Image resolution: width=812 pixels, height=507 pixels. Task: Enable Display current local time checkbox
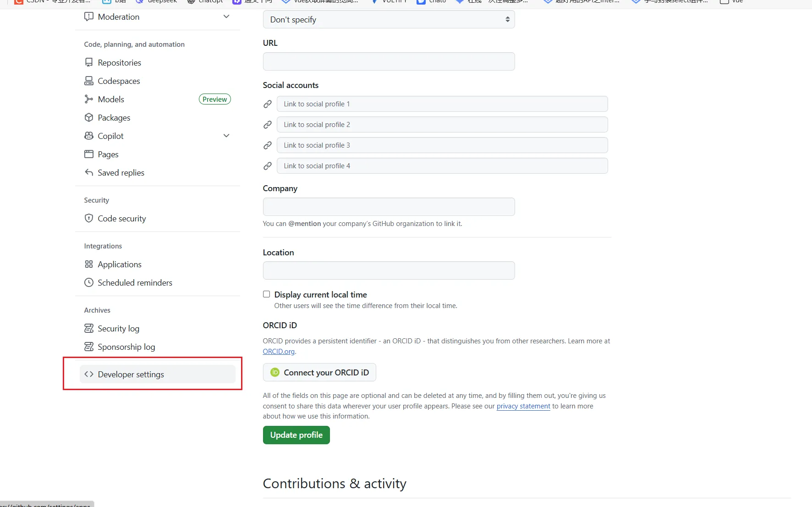266,294
